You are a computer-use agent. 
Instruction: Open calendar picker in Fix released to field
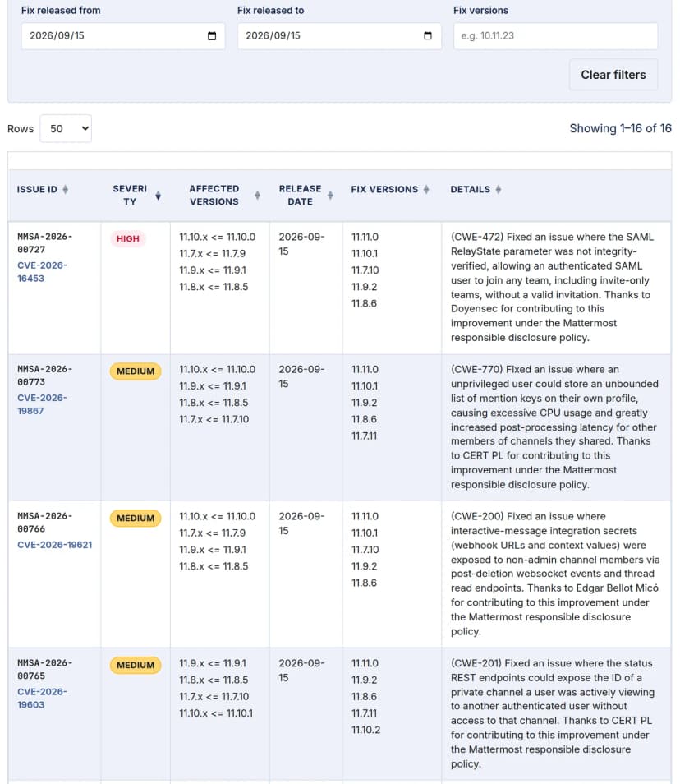428,36
